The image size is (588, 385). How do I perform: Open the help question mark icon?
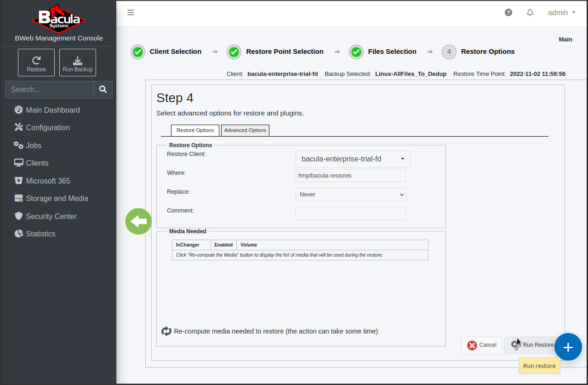[508, 12]
